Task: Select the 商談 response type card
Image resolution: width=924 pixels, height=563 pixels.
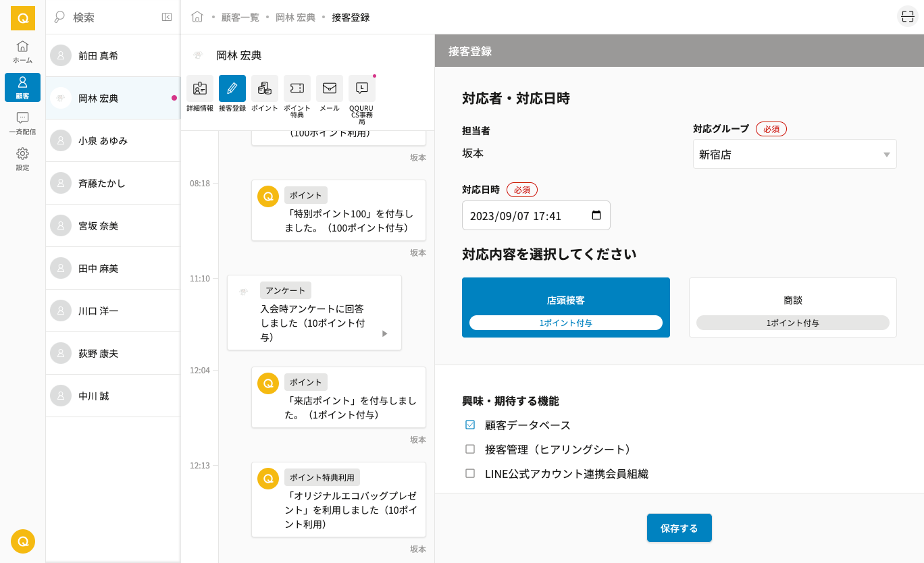Action: click(x=792, y=307)
